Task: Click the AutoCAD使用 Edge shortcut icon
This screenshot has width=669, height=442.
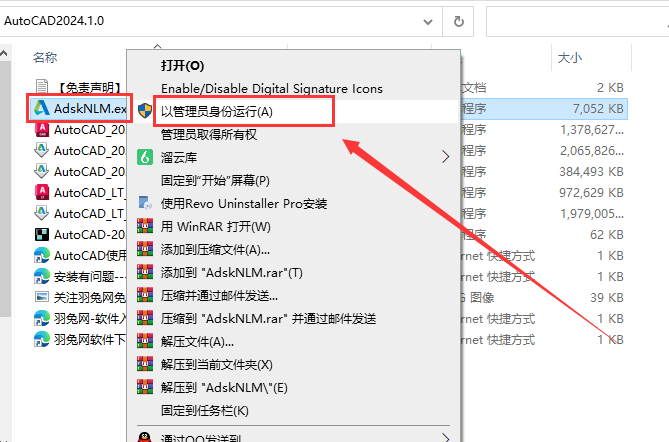Action: point(41,255)
